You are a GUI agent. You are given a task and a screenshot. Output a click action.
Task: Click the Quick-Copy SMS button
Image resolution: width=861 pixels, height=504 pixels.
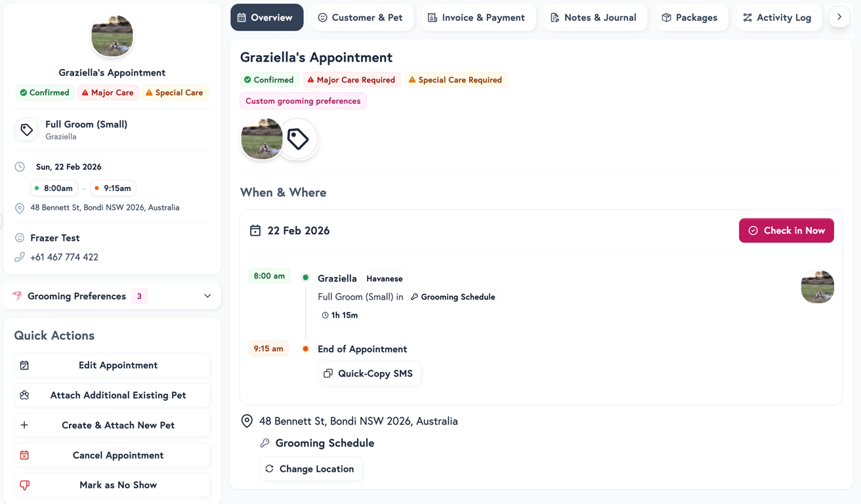(369, 373)
